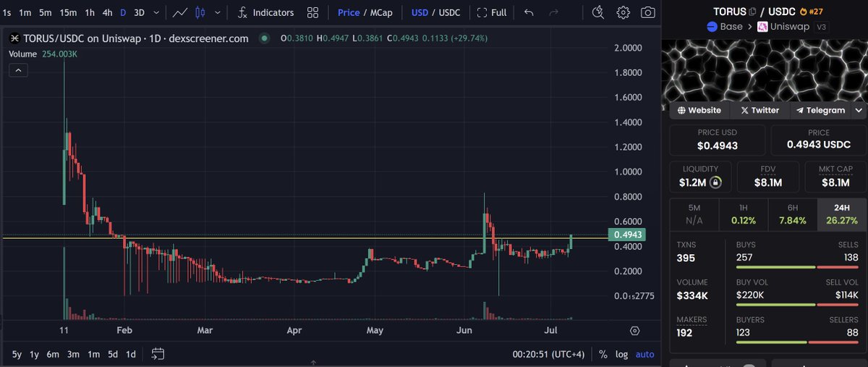Open the timezone clock 00:20:51 (UTC+4)
The width and height of the screenshot is (868, 367).
[x=548, y=354]
